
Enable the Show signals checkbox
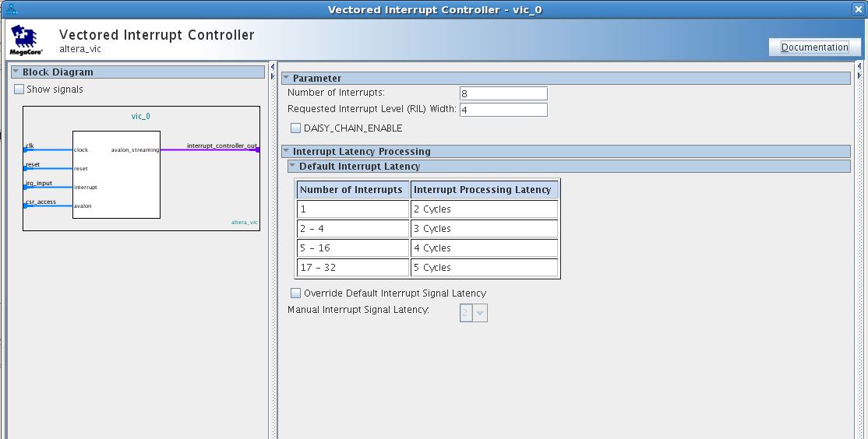(x=19, y=90)
